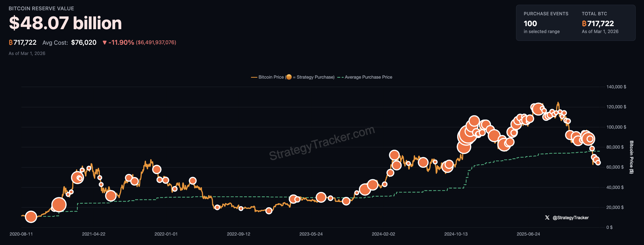The image size is (644, 245).
Task: Click the X logo beside @StrategyTracker
Action: point(547,218)
